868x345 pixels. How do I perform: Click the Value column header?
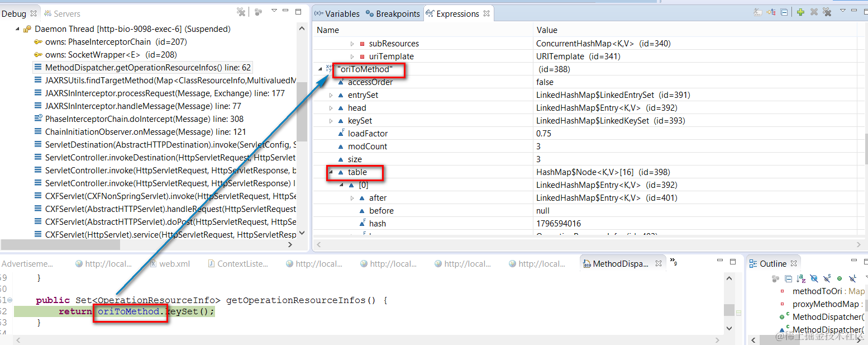click(695, 30)
